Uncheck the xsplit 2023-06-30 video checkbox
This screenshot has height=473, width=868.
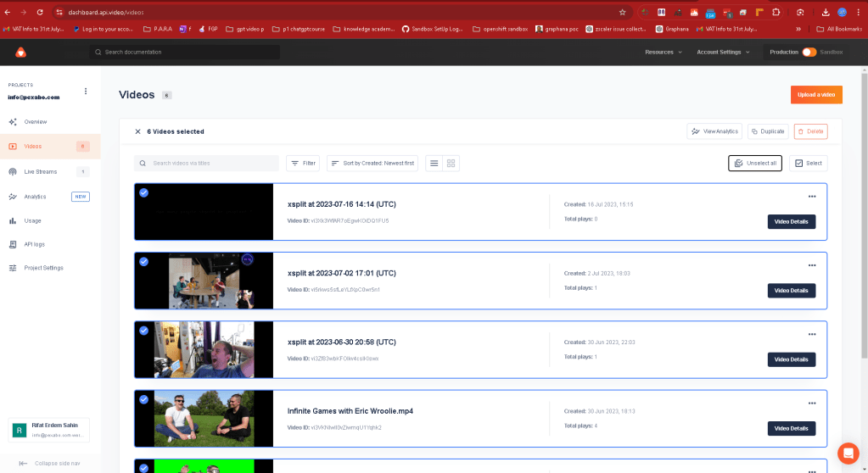tap(144, 331)
